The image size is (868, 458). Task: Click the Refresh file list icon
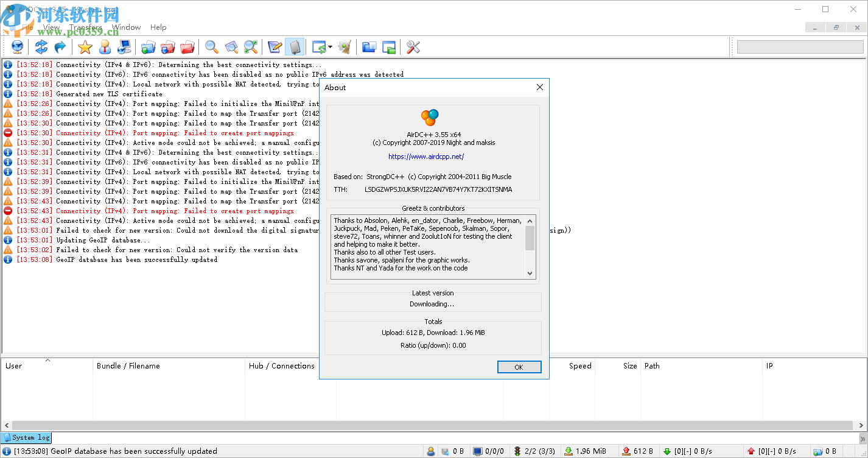click(x=319, y=47)
